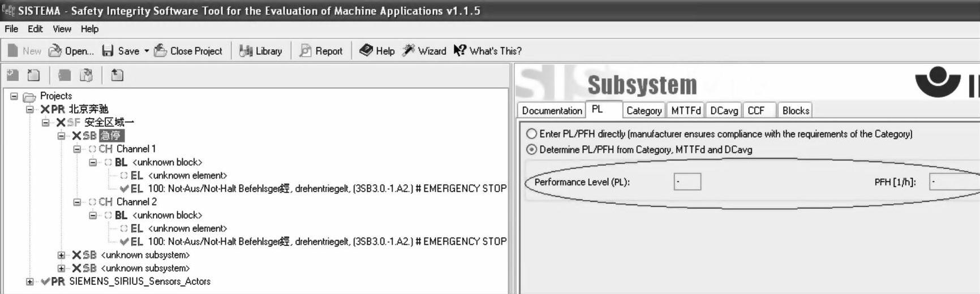980x294 pixels.
Task: Collapse the SB 急停 subsystem node
Action: (61, 136)
